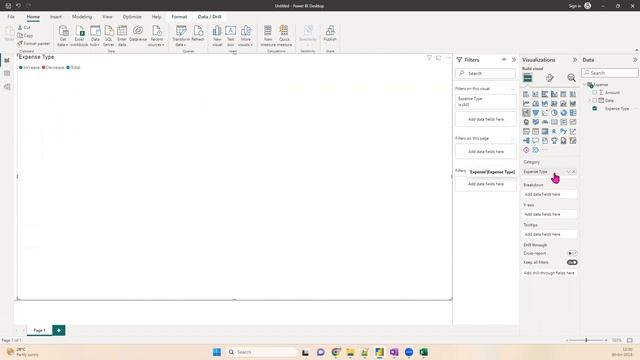640x360 pixels.
Task: Open the File menu
Action: tap(11, 17)
